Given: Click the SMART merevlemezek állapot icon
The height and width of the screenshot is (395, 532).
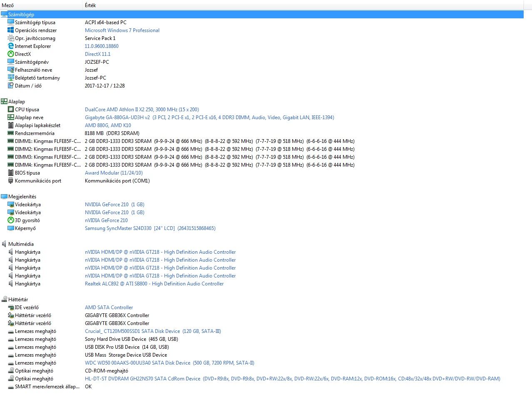Looking at the screenshot, I should coord(11,387).
